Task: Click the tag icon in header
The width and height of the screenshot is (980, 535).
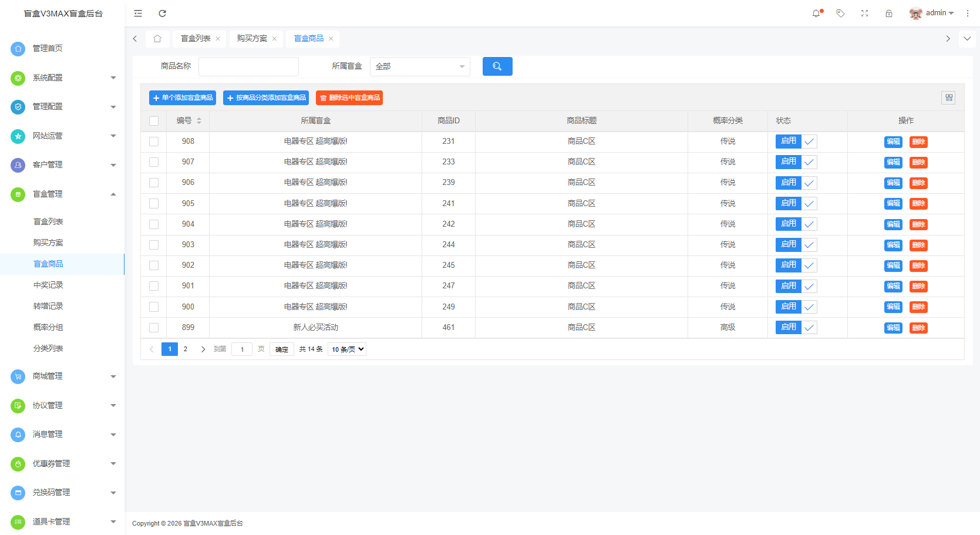Action: click(x=840, y=14)
